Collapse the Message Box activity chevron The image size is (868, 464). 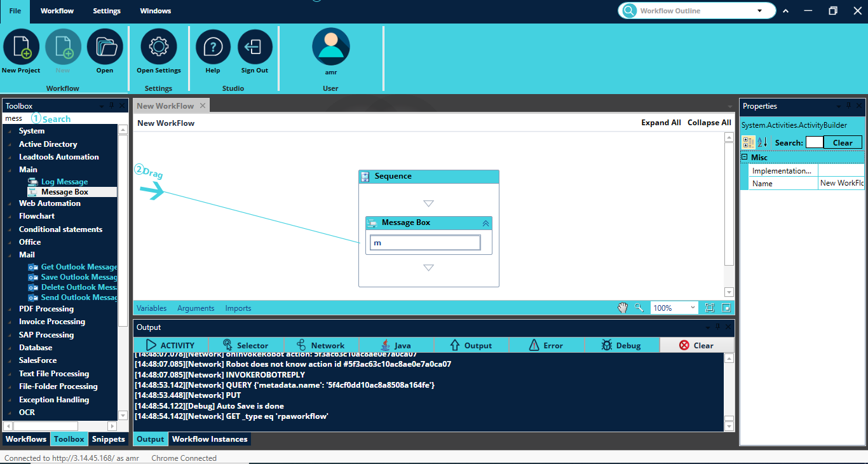click(485, 223)
